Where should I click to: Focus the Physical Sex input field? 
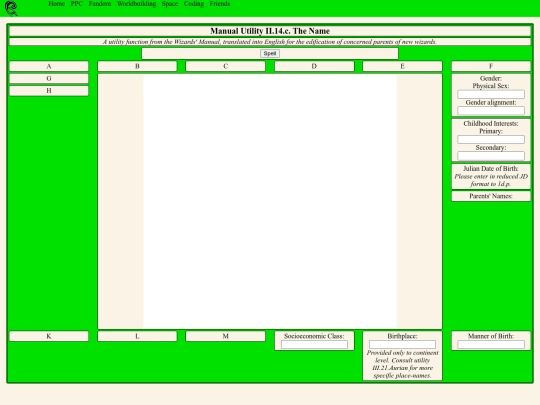pyautogui.click(x=491, y=94)
